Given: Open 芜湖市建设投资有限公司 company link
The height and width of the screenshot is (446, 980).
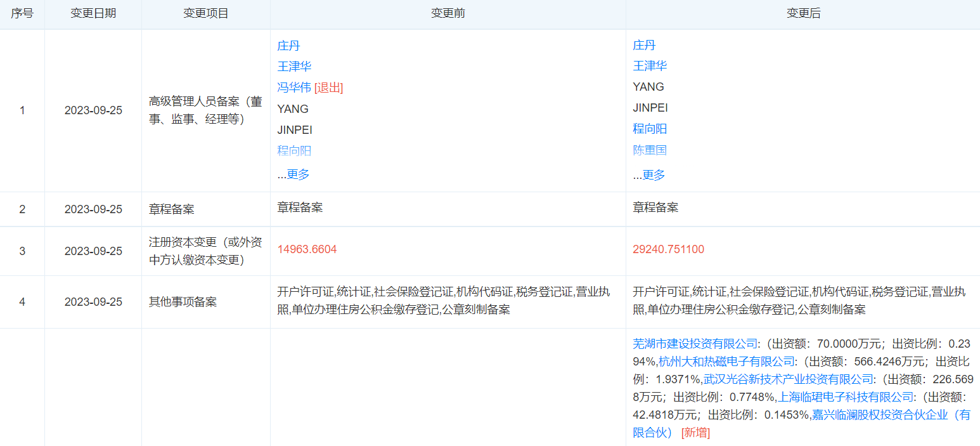Looking at the screenshot, I should (x=695, y=344).
